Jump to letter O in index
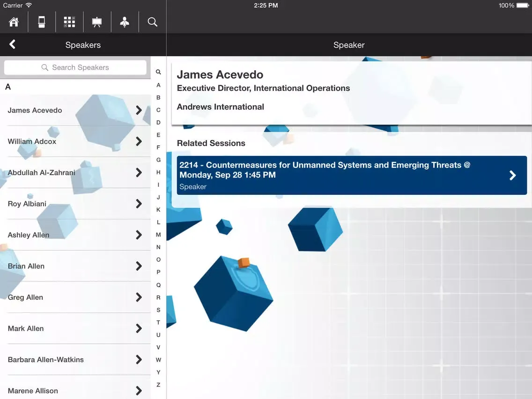This screenshot has width=532, height=399. point(158,259)
